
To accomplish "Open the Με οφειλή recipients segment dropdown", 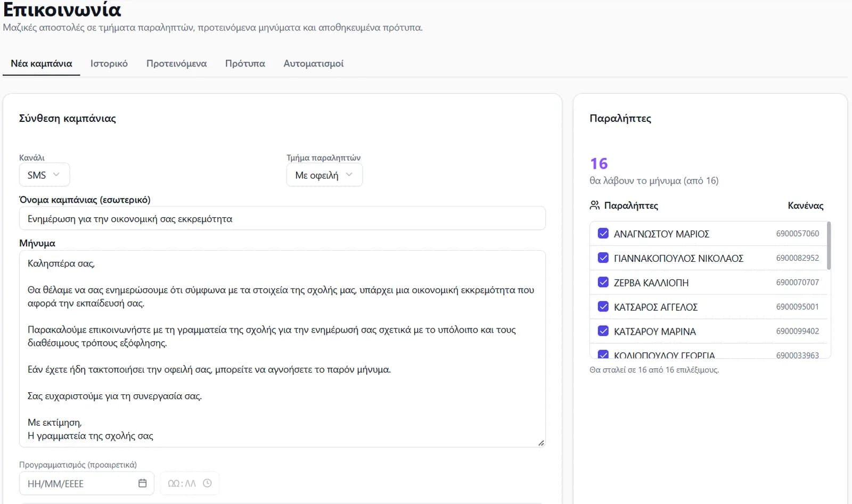I will [x=324, y=175].
